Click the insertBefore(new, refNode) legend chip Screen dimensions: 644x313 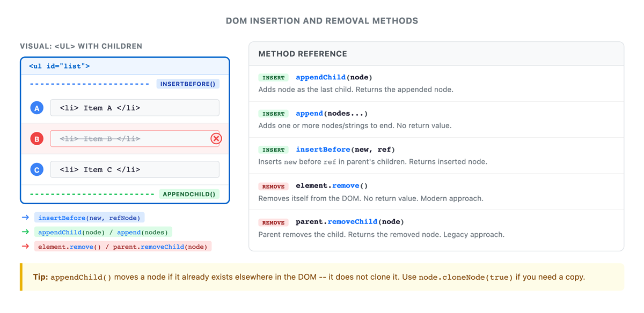click(x=89, y=218)
